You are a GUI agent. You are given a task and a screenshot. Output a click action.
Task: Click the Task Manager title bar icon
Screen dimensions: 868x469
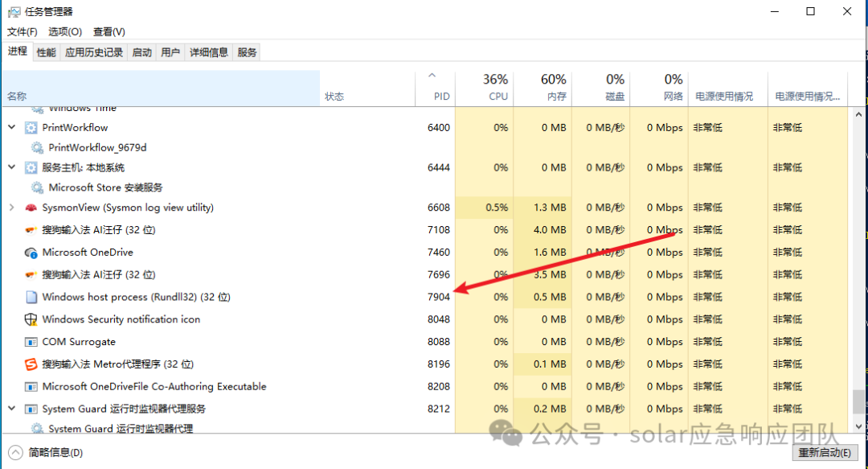14,11
